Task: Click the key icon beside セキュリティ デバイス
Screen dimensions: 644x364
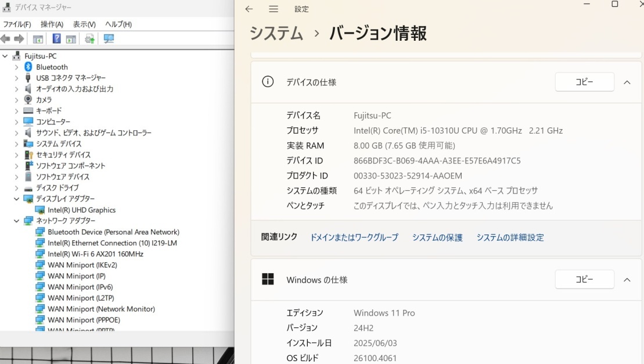Action: (28, 155)
